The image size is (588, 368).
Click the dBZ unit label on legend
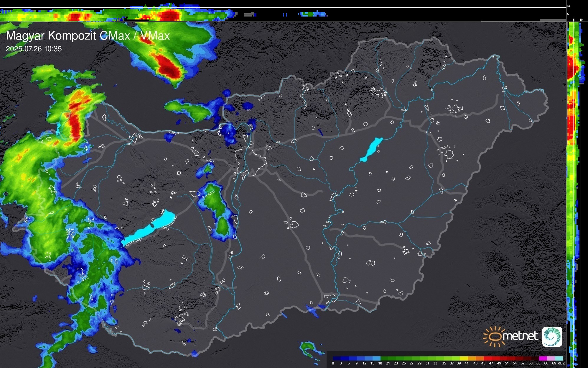pyautogui.click(x=561, y=363)
